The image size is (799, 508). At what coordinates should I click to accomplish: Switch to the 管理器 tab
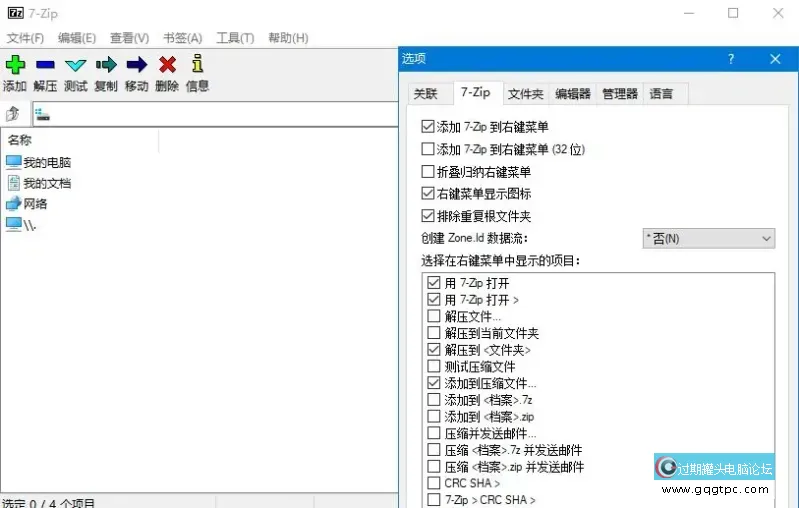(x=620, y=94)
